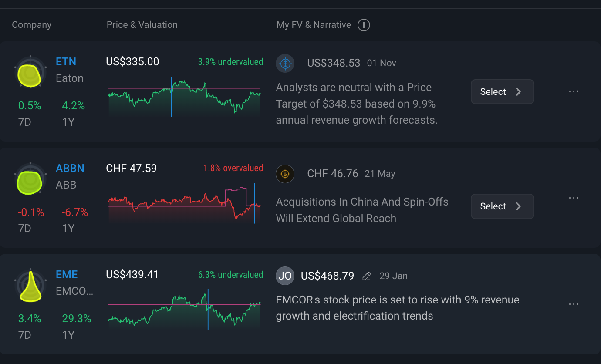
Task: Click the EMCOR price chart
Action: (185, 309)
